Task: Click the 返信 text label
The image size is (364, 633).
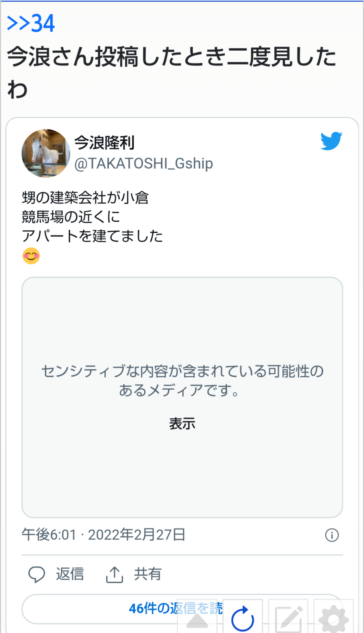Action: [x=70, y=574]
